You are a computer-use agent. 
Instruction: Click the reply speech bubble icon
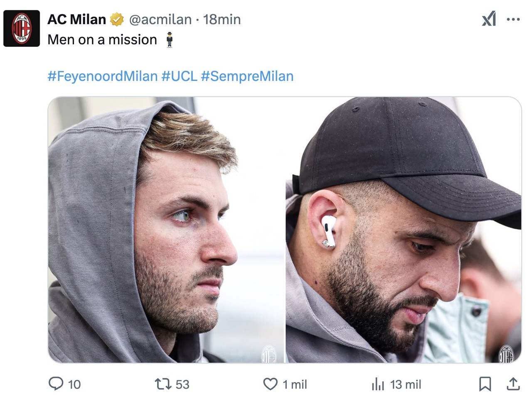56,384
